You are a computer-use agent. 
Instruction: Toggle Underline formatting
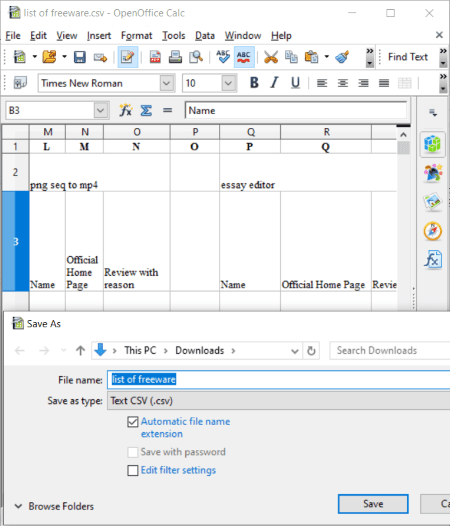click(x=295, y=83)
